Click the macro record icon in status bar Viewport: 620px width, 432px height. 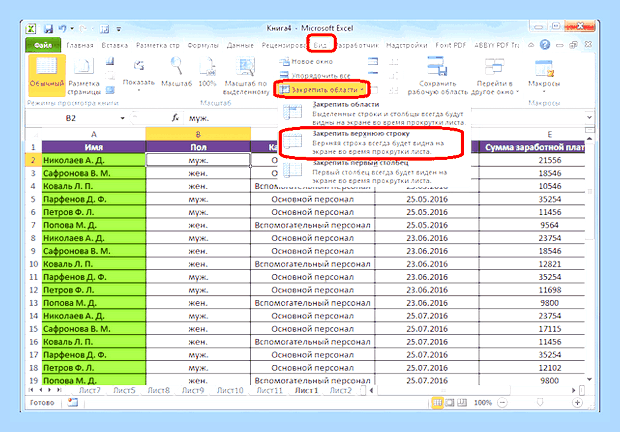click(x=73, y=402)
